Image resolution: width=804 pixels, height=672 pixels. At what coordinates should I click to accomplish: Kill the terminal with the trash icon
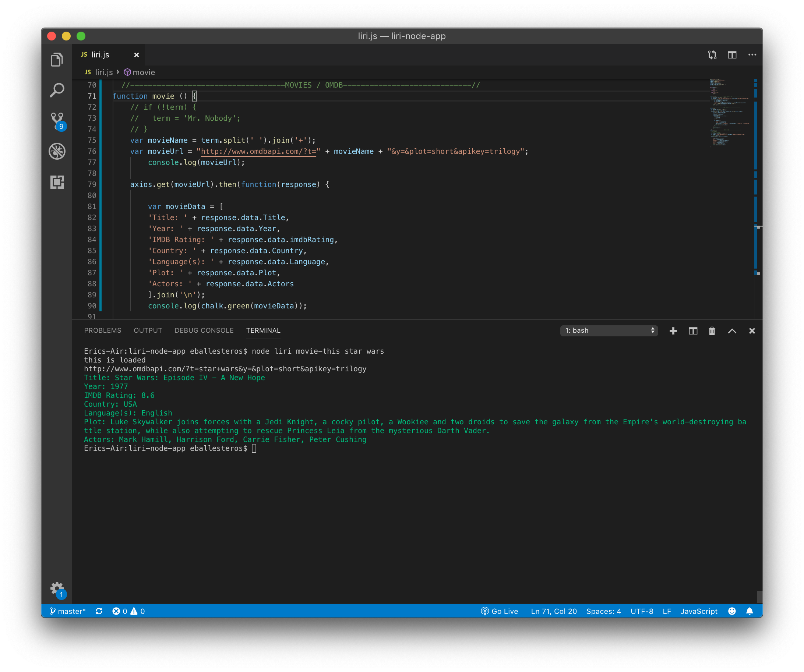712,330
